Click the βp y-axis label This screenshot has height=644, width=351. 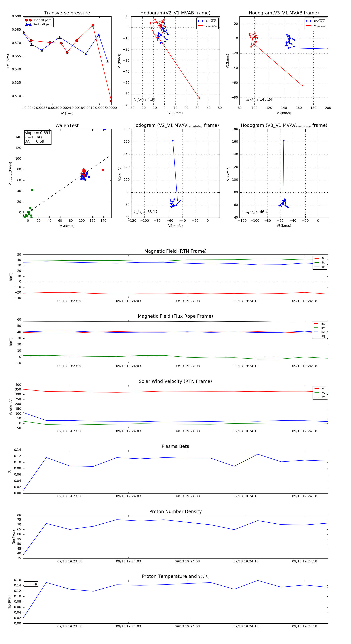10,472
